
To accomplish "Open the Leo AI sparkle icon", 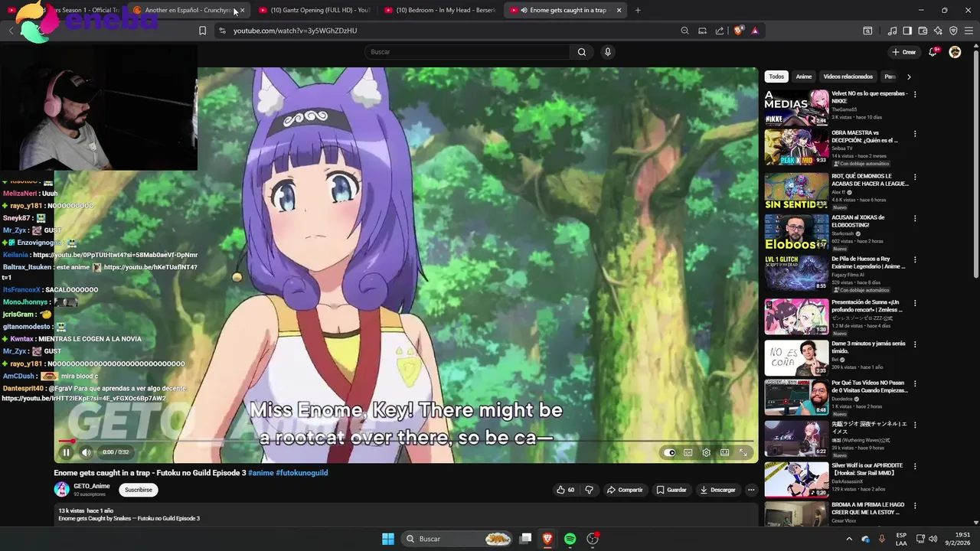I will [938, 31].
